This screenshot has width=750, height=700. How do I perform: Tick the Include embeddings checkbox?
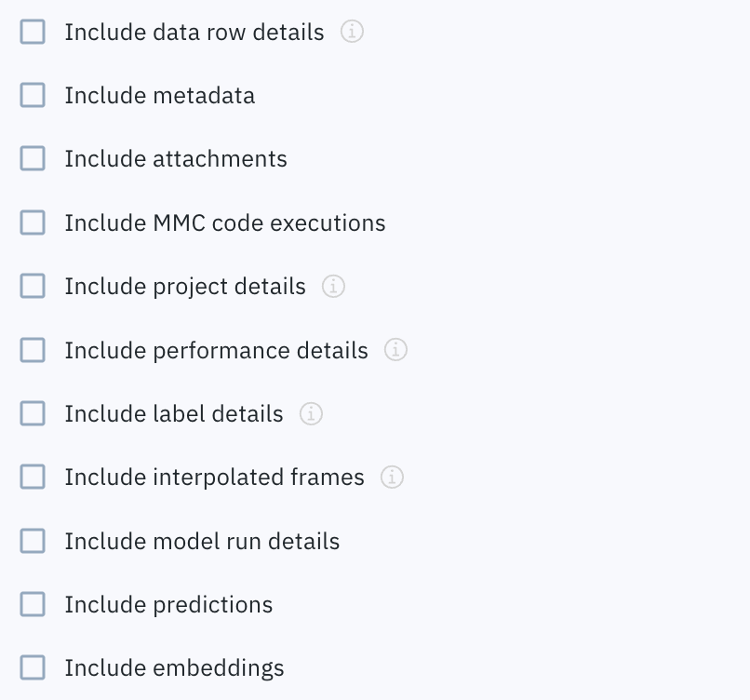pyautogui.click(x=33, y=667)
